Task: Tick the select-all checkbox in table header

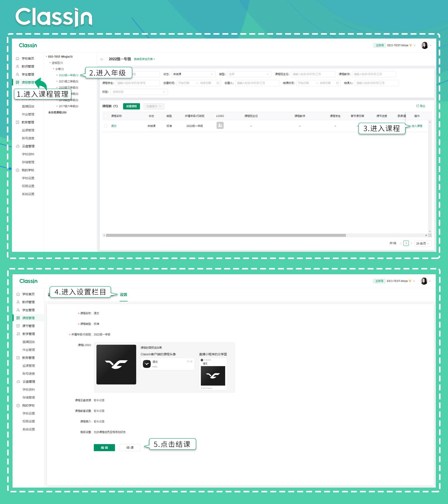Action: click(x=106, y=116)
